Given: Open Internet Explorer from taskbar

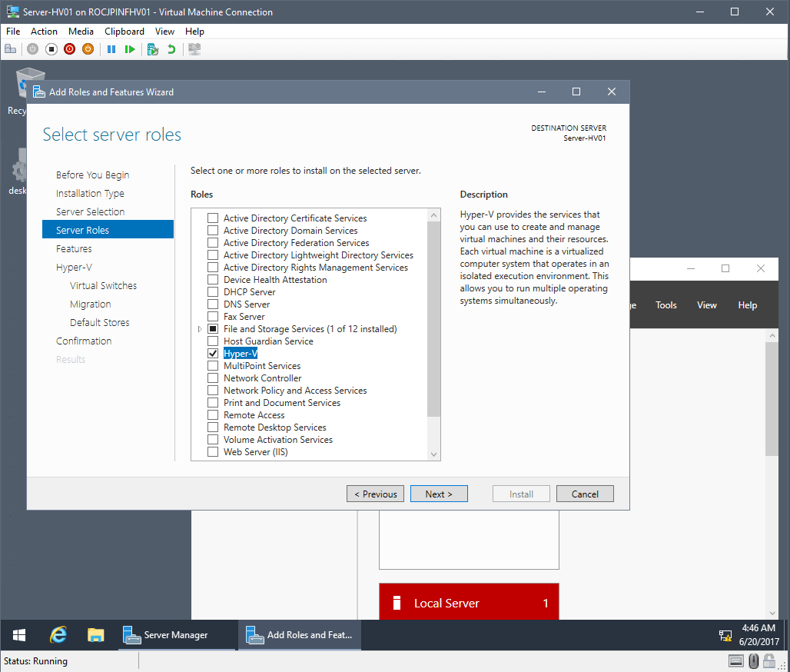Looking at the screenshot, I should tap(58, 635).
